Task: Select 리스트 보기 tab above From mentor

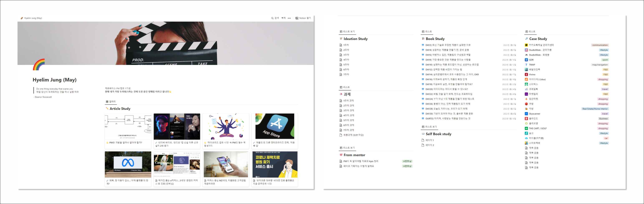Action: coord(347,148)
